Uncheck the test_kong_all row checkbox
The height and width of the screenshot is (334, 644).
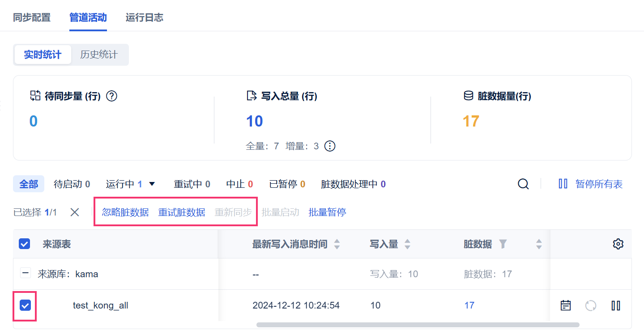25,305
